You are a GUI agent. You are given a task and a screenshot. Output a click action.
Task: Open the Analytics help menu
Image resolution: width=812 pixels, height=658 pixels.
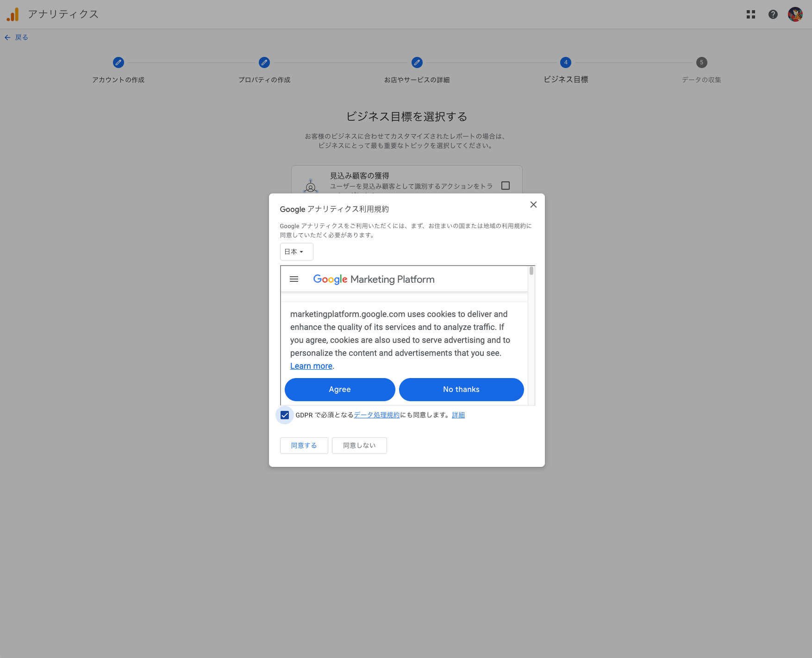[x=773, y=14]
